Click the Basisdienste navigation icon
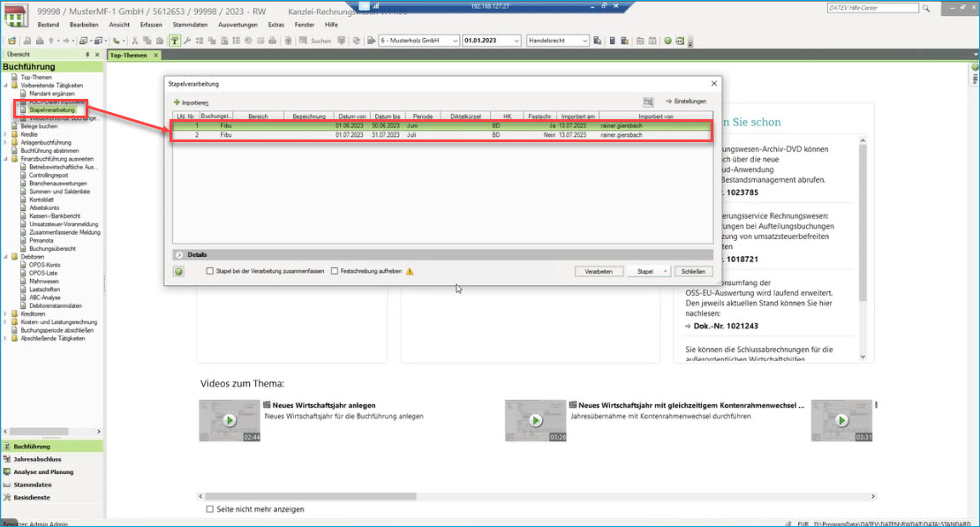980x527 pixels. (7, 498)
